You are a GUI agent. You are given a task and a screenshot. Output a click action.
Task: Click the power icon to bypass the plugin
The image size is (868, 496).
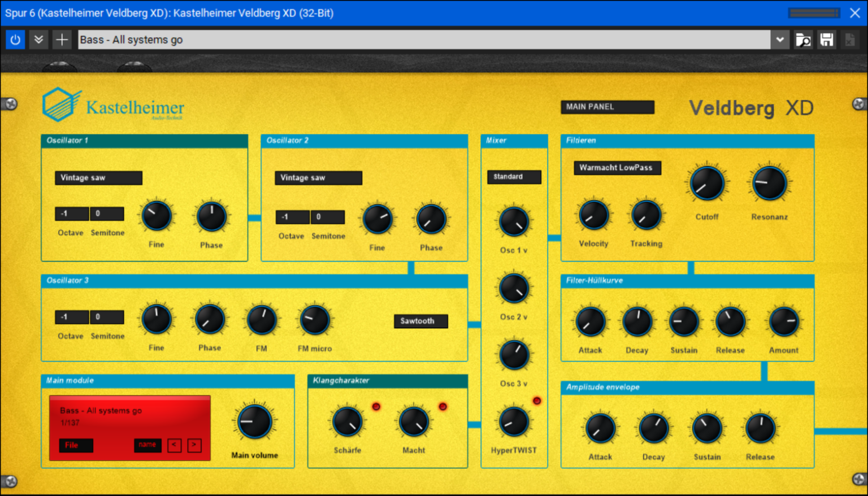[x=15, y=40]
